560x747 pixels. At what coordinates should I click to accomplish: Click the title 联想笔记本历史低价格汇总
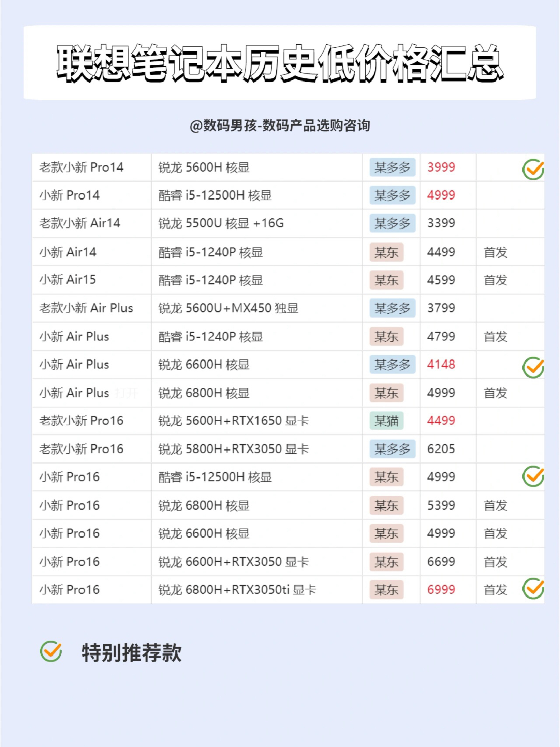[x=280, y=63]
